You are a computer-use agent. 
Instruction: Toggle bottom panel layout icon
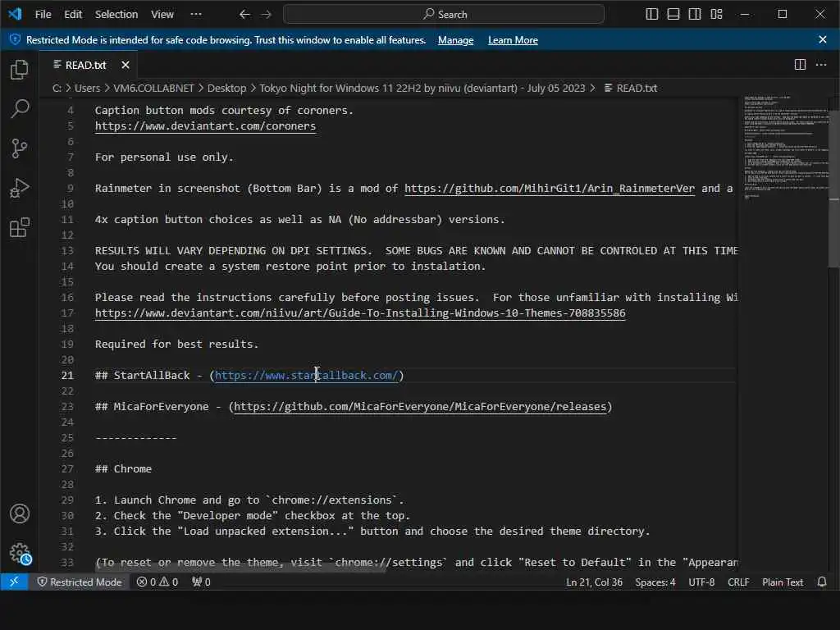click(673, 15)
